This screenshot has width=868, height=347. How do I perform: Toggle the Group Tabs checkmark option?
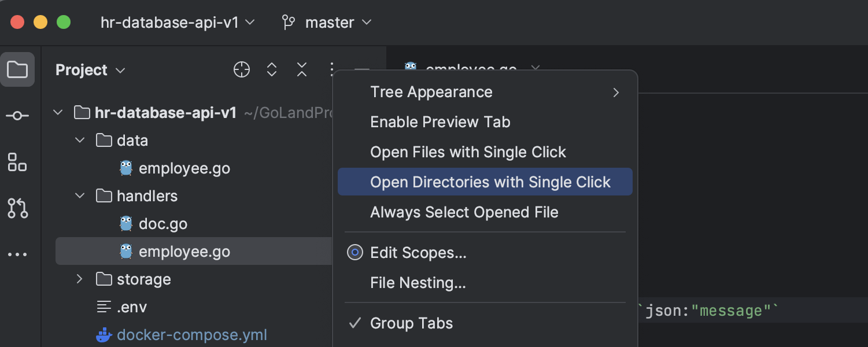411,323
